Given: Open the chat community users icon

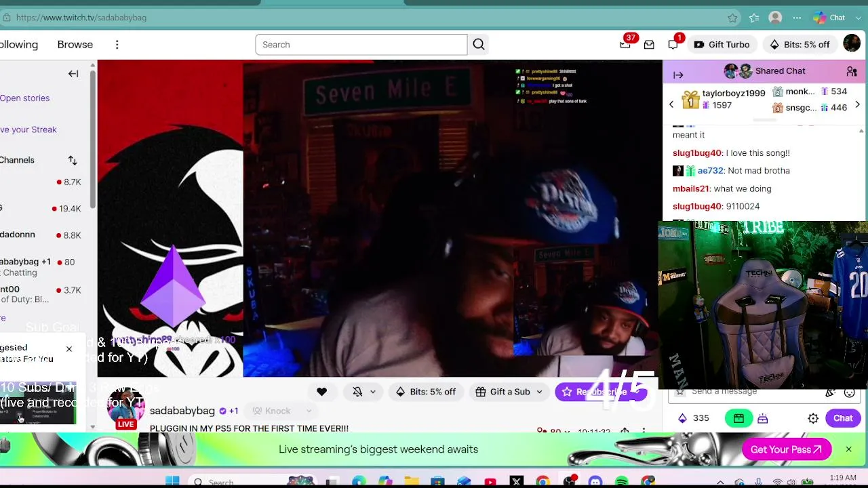Looking at the screenshot, I should [x=852, y=71].
